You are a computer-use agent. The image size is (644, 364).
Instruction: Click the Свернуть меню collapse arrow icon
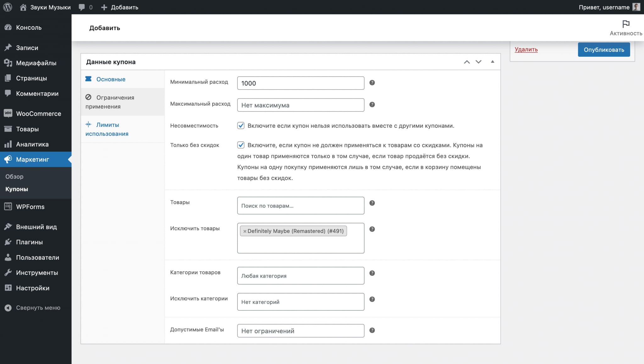tap(8, 308)
